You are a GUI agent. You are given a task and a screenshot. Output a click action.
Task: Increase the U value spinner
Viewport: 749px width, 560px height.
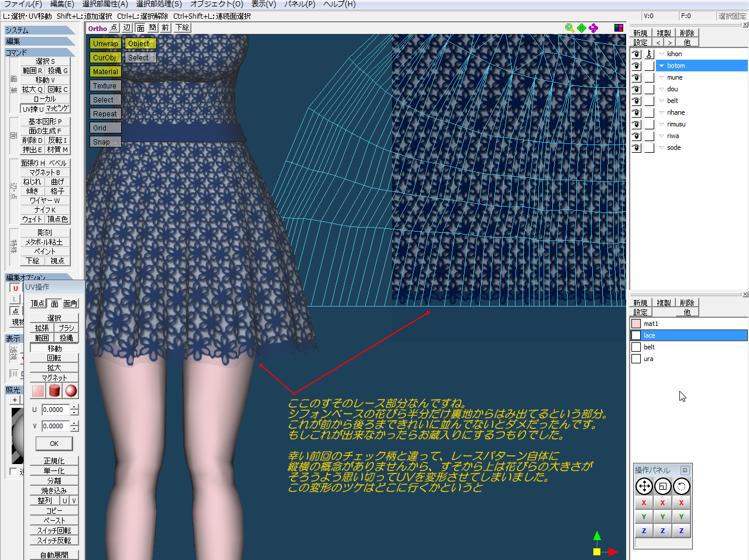74,407
